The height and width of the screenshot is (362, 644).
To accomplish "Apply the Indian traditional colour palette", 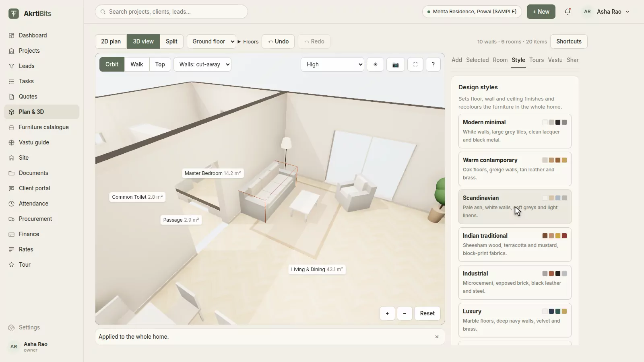I will pyautogui.click(x=555, y=236).
